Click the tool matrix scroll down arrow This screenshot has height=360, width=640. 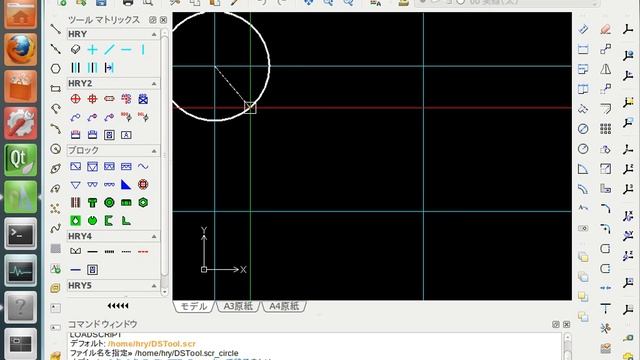[164, 292]
